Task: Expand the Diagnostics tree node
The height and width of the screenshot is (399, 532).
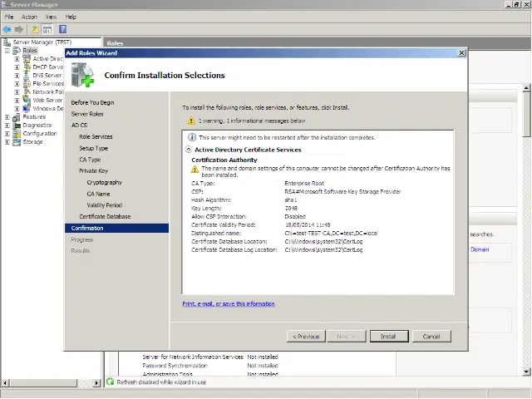Action: click(7, 126)
